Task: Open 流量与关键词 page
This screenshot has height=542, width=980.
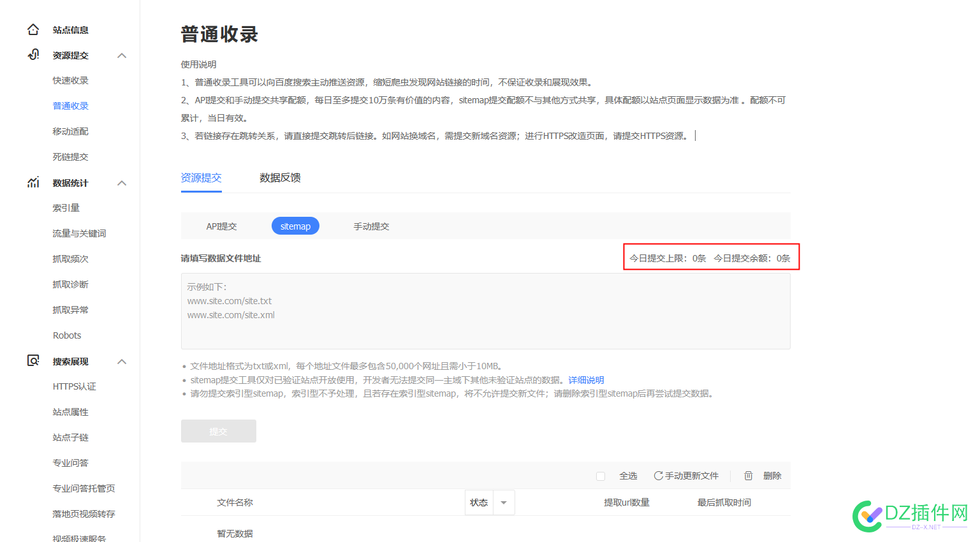Action: pyautogui.click(x=79, y=233)
